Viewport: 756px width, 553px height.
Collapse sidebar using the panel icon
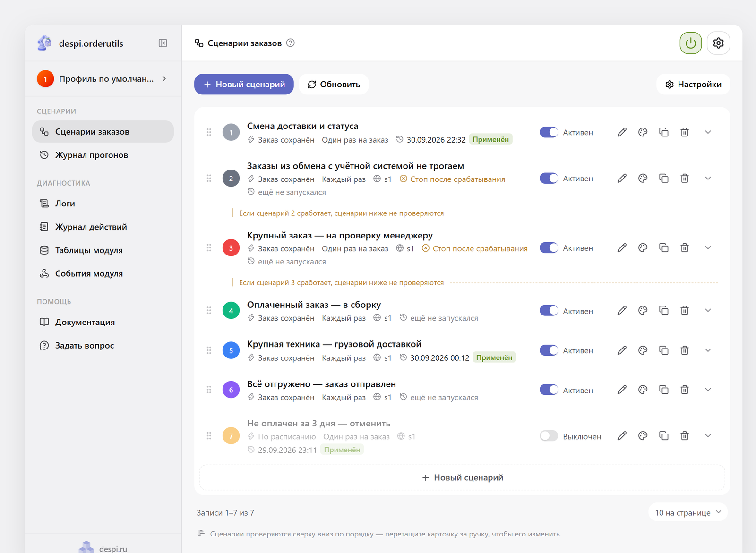click(163, 43)
